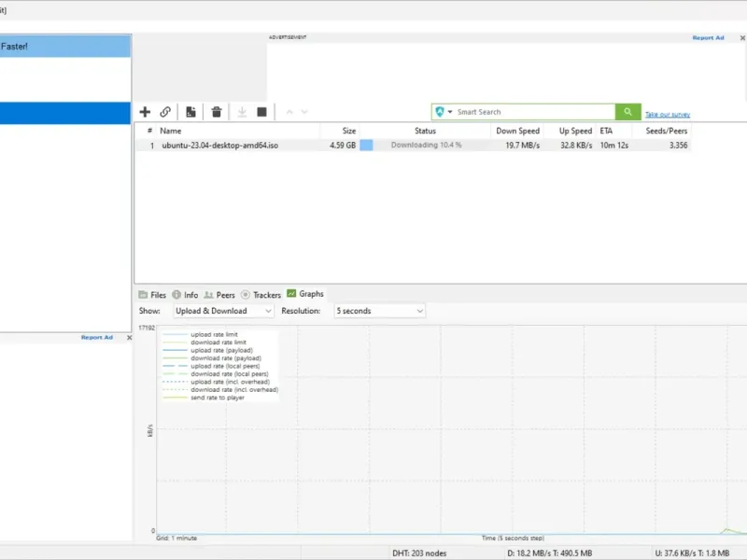
Task: Click Move Down Queue arrow icon
Action: pyautogui.click(x=304, y=112)
